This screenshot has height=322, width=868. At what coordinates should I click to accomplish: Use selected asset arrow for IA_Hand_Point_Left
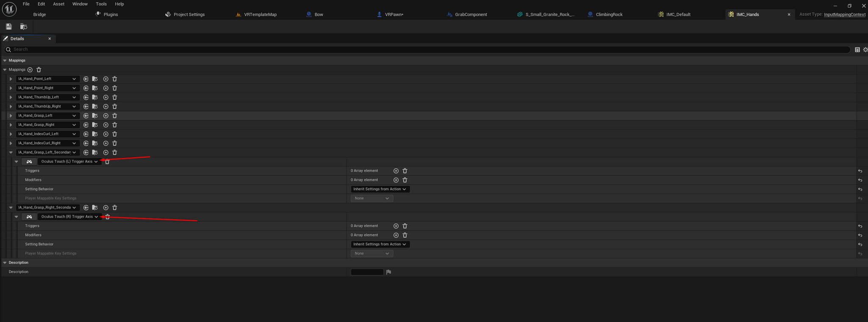pyautogui.click(x=86, y=79)
